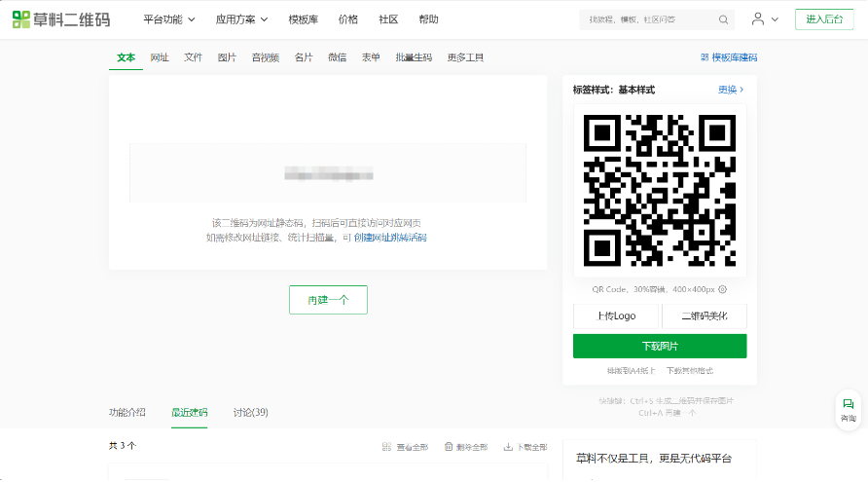Open QR code settings gear icon
This screenshot has height=482, width=868.
coord(722,289)
